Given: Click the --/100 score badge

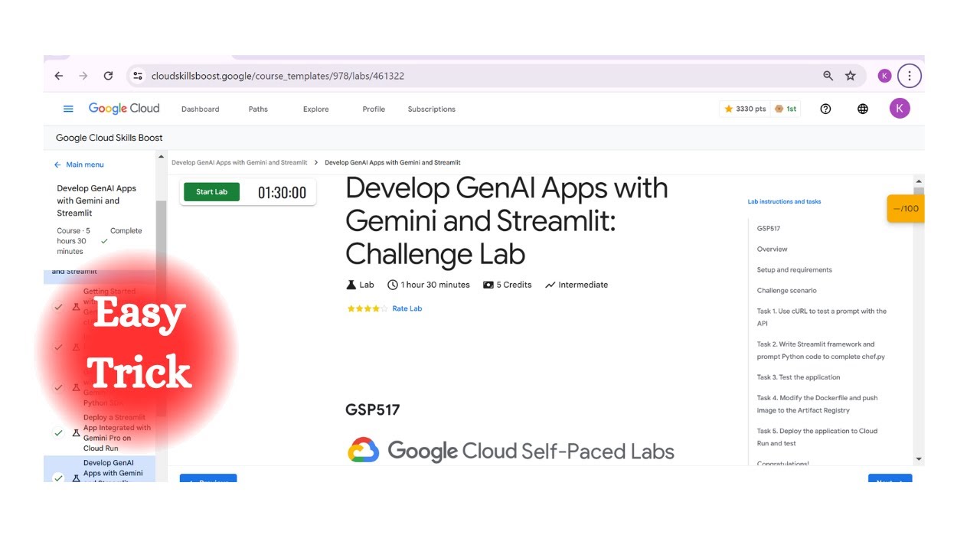Looking at the screenshot, I should click(906, 209).
